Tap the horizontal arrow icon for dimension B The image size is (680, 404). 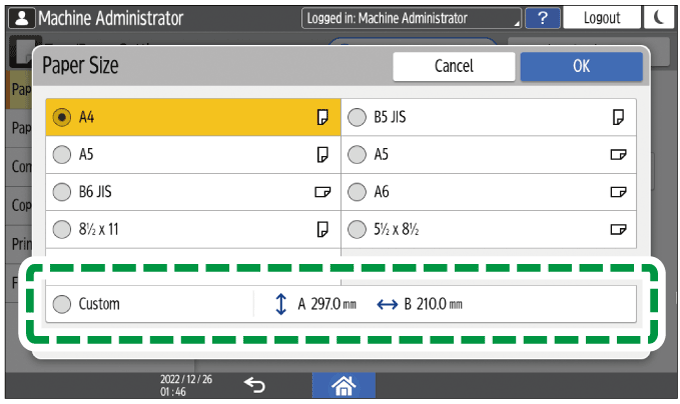pyautogui.click(x=386, y=304)
